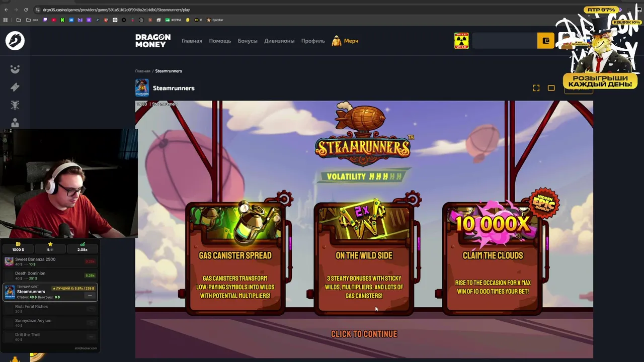This screenshot has width=644, height=362.
Task: Select the current Steamrunners slot row
Action: 50,292
